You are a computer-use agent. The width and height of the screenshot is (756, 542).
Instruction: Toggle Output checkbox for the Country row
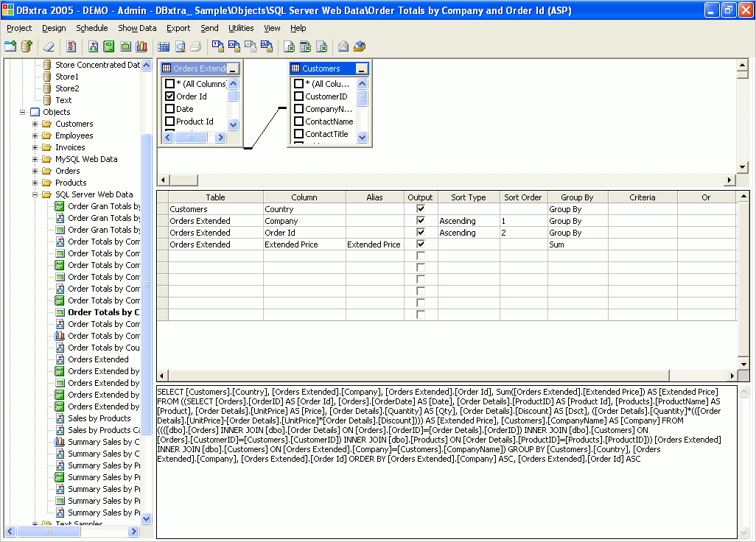coord(421,209)
